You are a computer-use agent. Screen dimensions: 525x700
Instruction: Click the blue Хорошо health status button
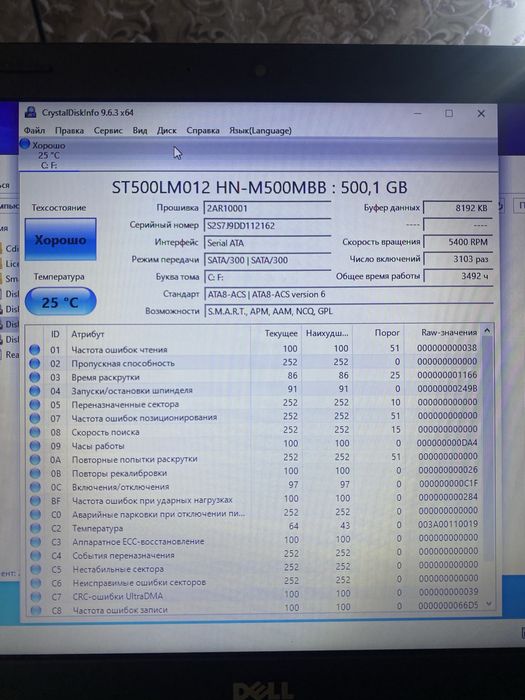[x=60, y=239]
